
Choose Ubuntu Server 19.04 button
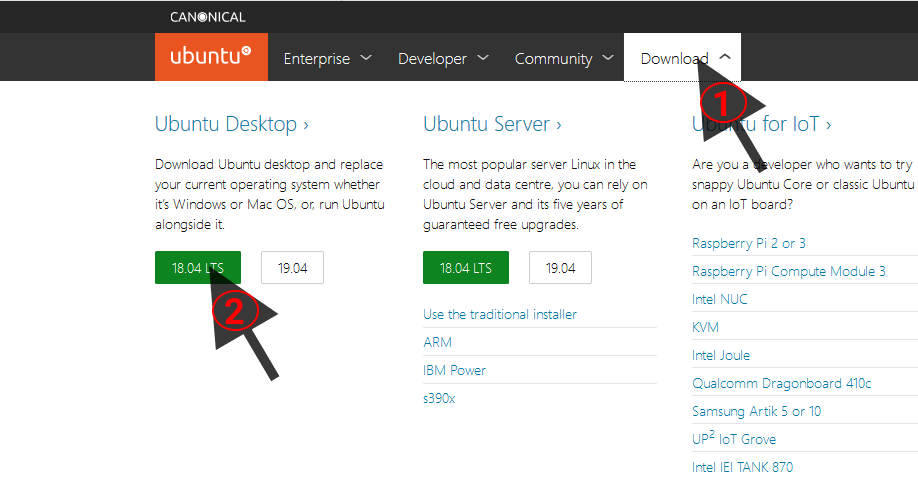560,268
